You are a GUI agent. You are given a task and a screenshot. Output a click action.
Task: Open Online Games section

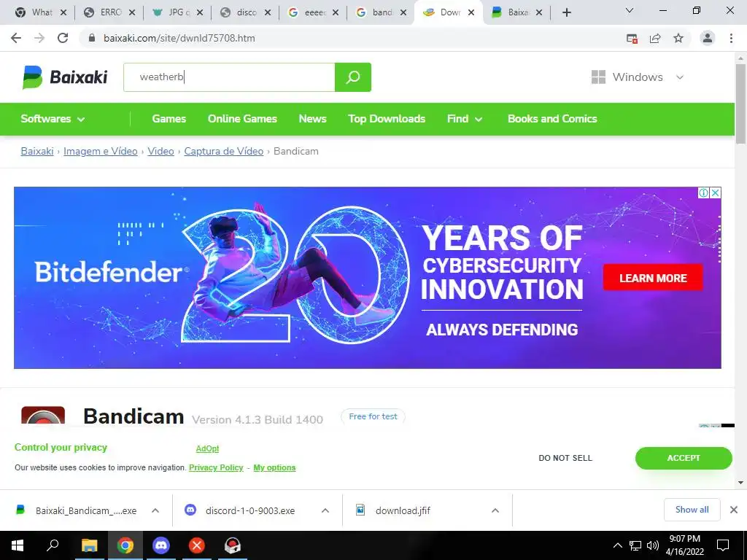pyautogui.click(x=242, y=119)
